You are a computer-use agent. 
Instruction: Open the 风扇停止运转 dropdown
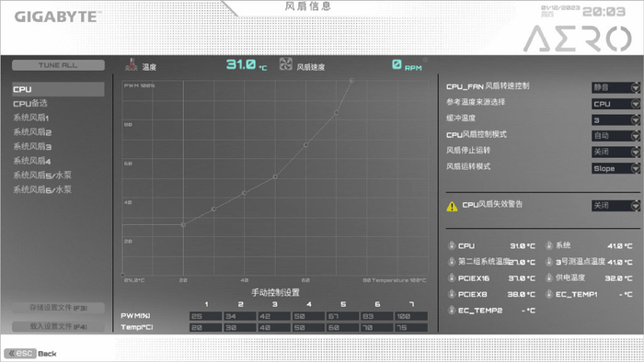click(615, 153)
